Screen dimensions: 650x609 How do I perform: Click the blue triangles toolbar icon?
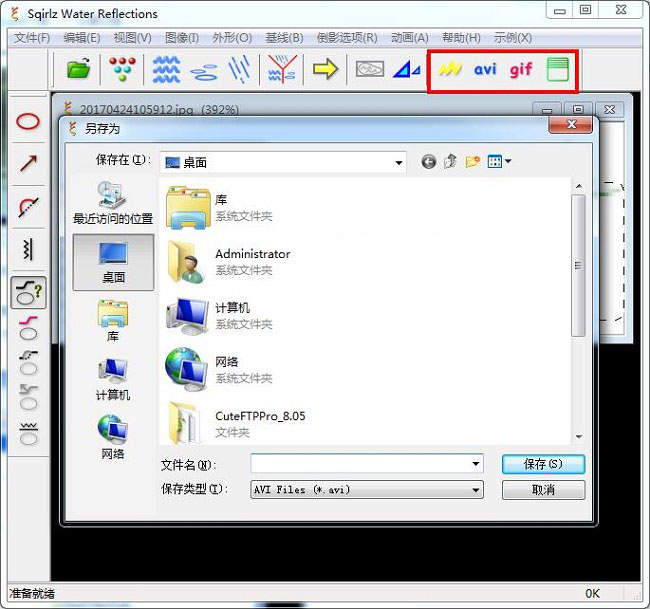(407, 69)
